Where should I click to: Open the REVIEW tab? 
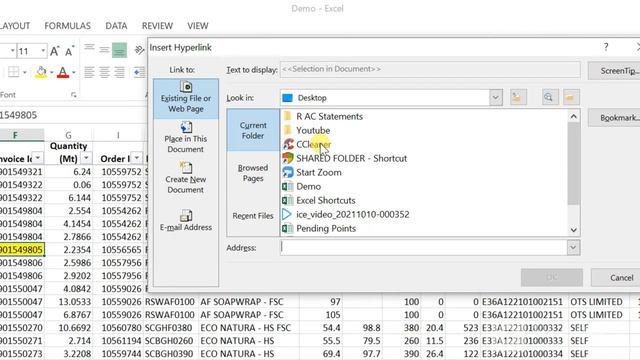pos(158,26)
